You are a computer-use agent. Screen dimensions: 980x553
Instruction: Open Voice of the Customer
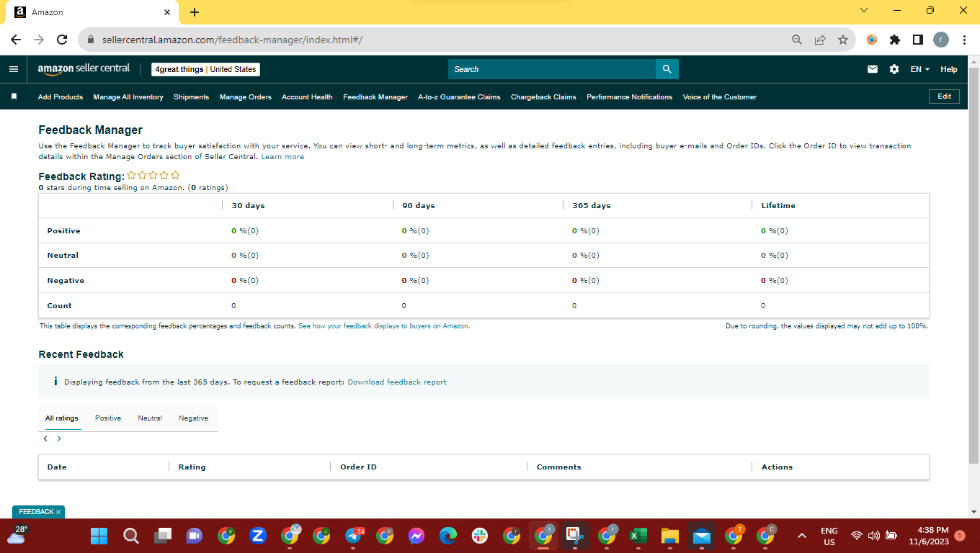[x=720, y=97]
